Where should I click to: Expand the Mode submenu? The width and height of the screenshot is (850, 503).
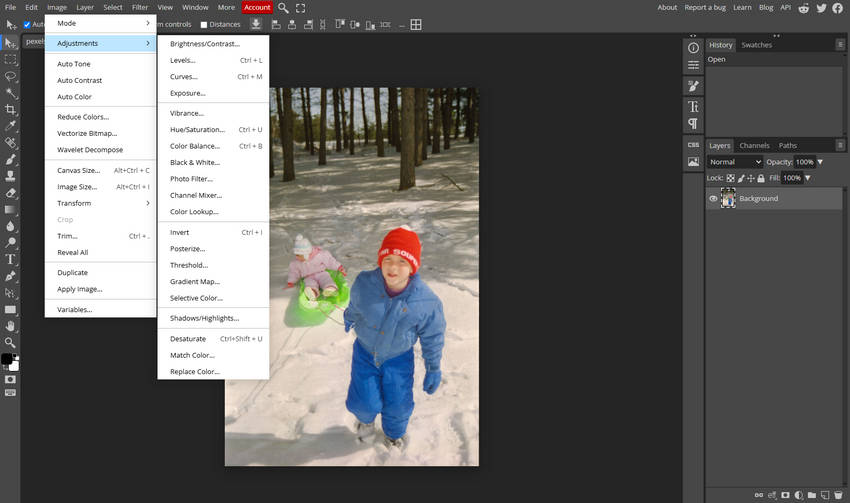coord(101,23)
